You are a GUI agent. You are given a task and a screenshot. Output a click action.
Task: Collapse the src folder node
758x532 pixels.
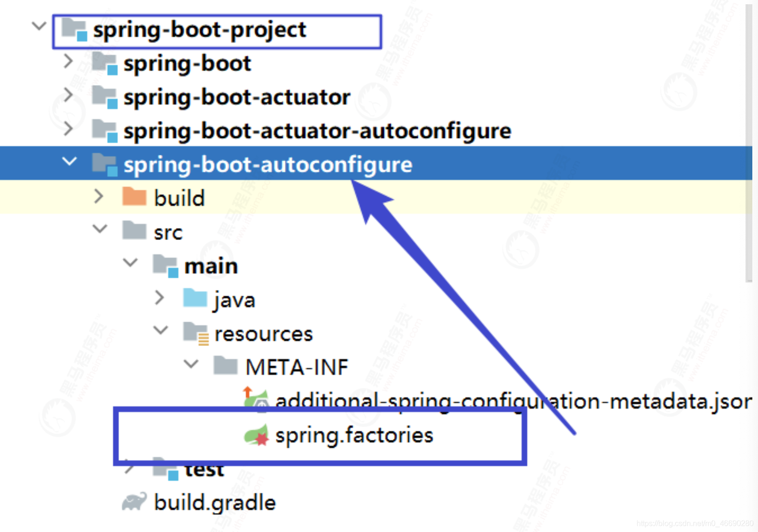[100, 229]
